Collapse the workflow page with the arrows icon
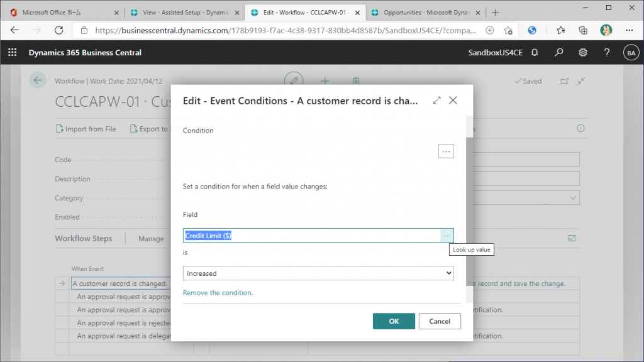This screenshot has height=362, width=644. click(x=580, y=81)
